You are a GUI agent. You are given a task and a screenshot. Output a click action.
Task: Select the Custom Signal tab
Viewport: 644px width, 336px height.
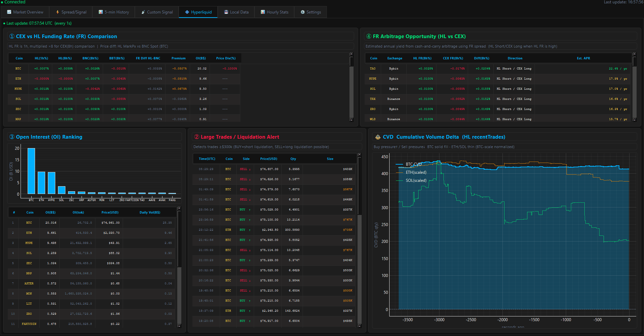(157, 12)
